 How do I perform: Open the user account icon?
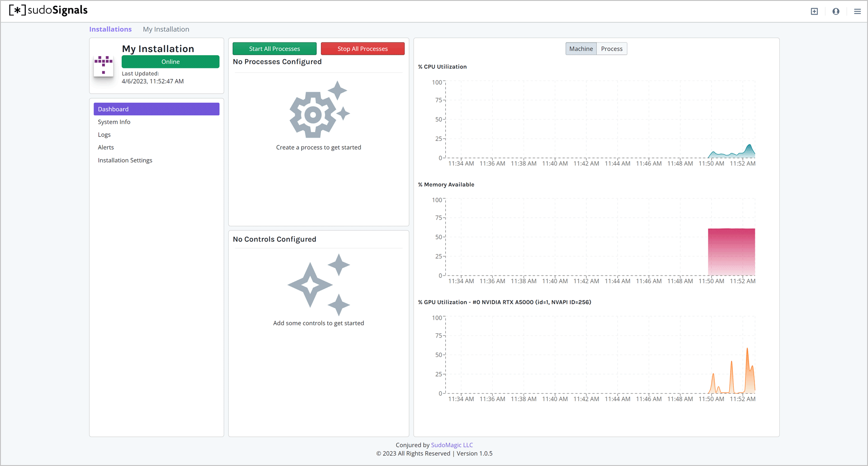click(836, 11)
